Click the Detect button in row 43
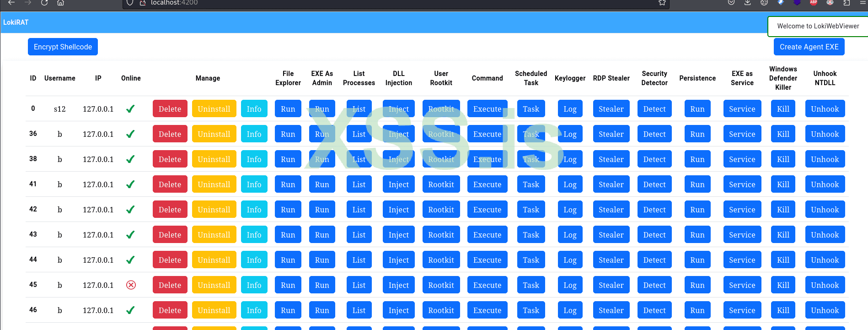 click(x=654, y=235)
